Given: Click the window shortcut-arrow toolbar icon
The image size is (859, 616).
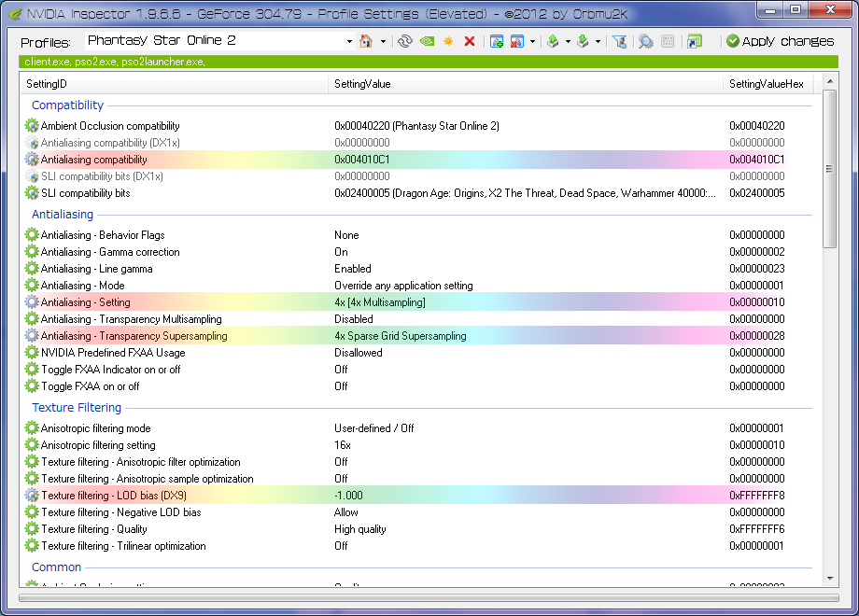Looking at the screenshot, I should tap(694, 41).
